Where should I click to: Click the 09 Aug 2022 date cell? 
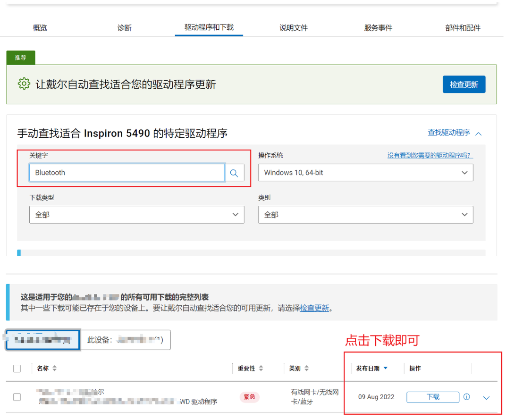376,397
